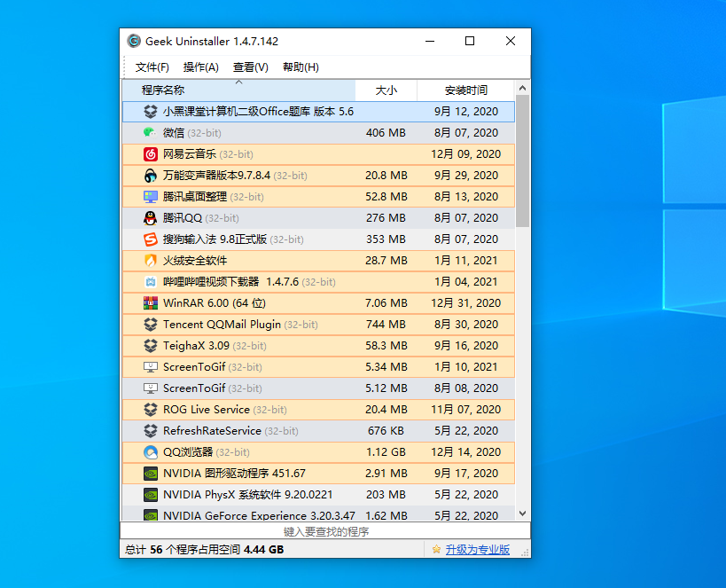Open the 查看(V) menu

[x=251, y=67]
